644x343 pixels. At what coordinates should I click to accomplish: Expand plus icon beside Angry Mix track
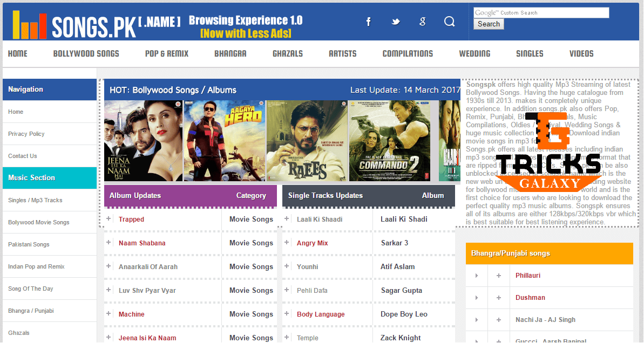pyautogui.click(x=287, y=243)
